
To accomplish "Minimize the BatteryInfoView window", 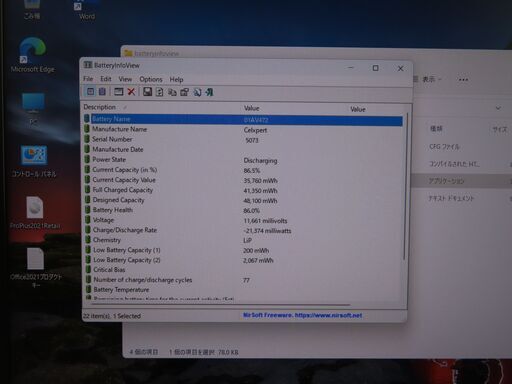I will pos(351,68).
